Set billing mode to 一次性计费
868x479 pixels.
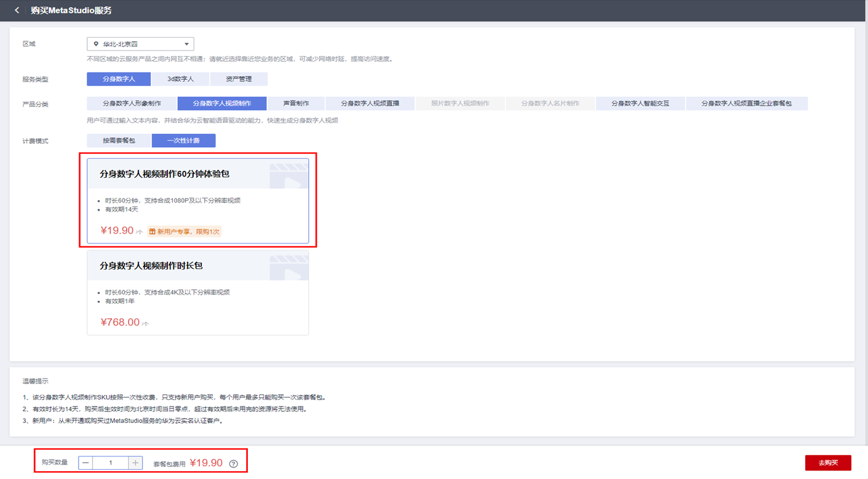coord(183,141)
